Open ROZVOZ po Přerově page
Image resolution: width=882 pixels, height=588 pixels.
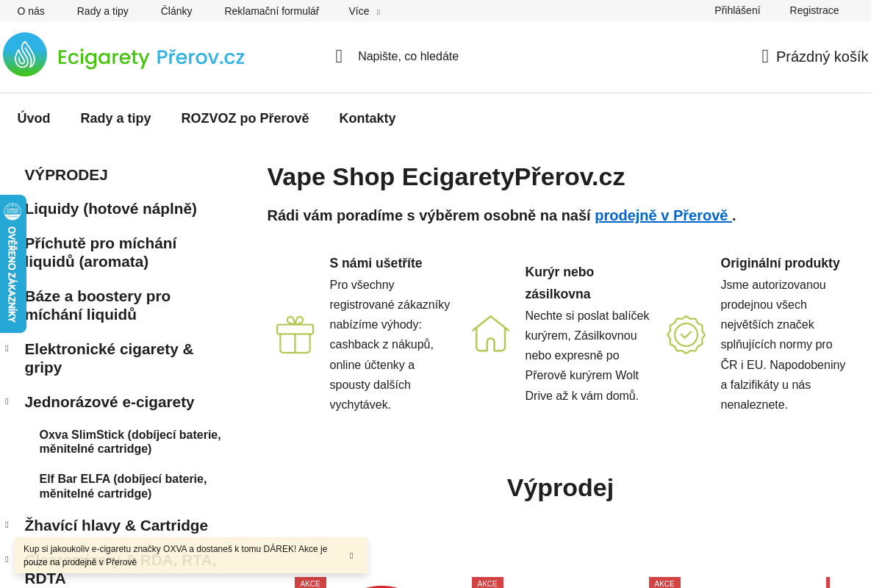point(245,118)
